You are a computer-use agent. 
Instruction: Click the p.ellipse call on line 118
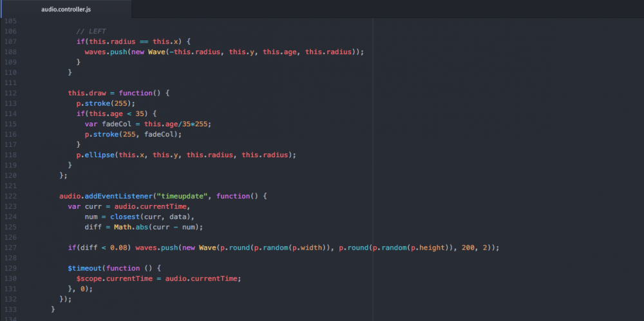(x=97, y=155)
